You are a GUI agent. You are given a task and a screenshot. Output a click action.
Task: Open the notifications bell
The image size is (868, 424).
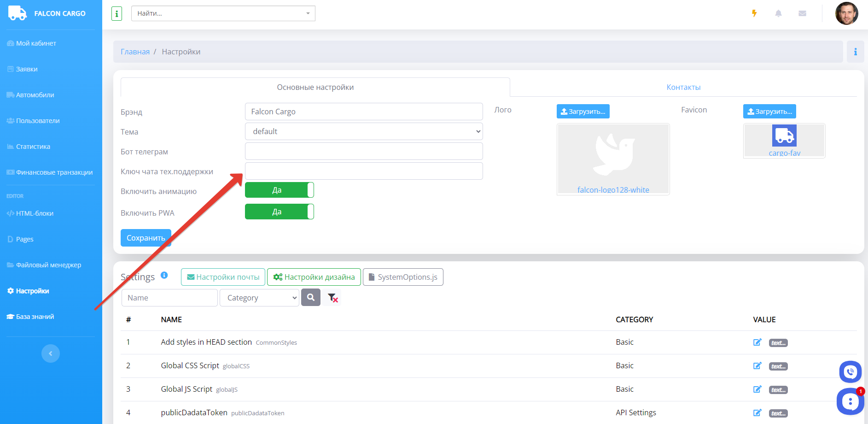(778, 13)
